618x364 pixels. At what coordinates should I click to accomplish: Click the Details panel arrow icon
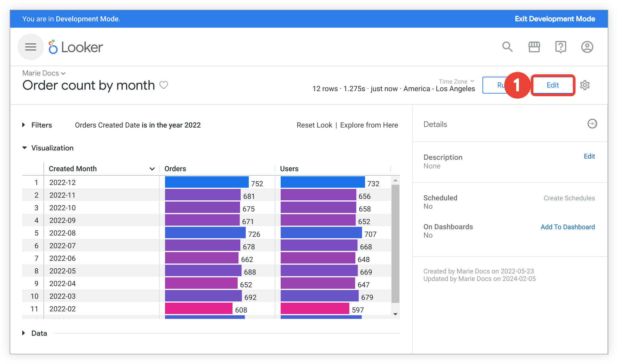(591, 124)
